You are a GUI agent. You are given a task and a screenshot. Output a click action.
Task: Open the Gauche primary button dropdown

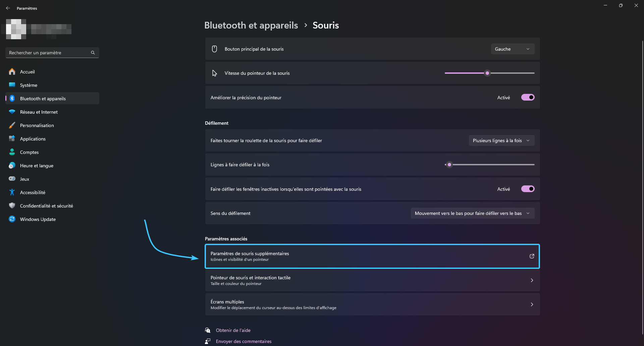point(513,49)
